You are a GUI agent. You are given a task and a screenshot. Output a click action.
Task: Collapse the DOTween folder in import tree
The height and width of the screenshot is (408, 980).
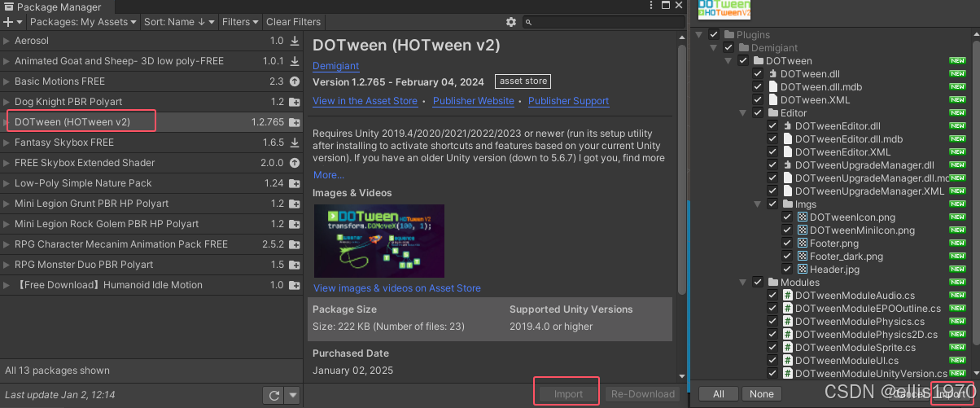728,61
